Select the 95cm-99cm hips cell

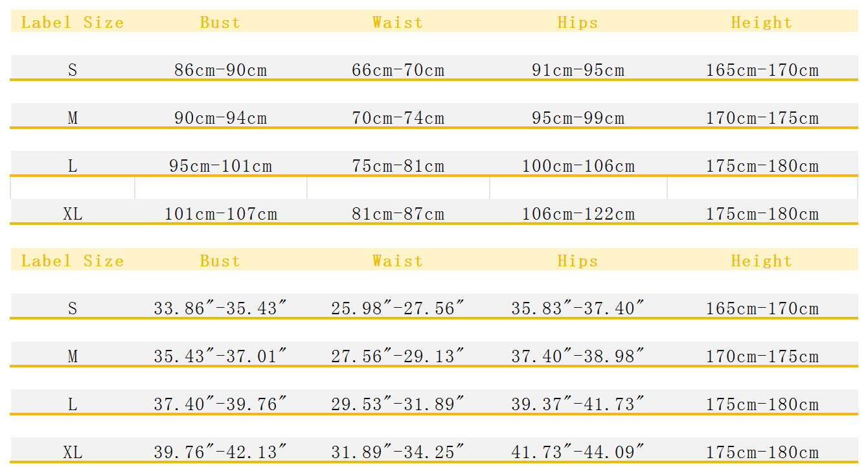578,118
